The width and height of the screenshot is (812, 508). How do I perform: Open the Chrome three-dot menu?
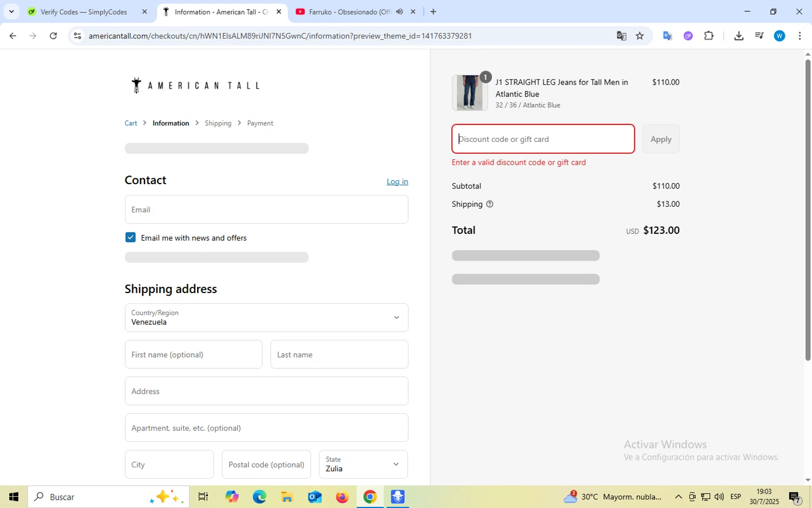(800, 36)
